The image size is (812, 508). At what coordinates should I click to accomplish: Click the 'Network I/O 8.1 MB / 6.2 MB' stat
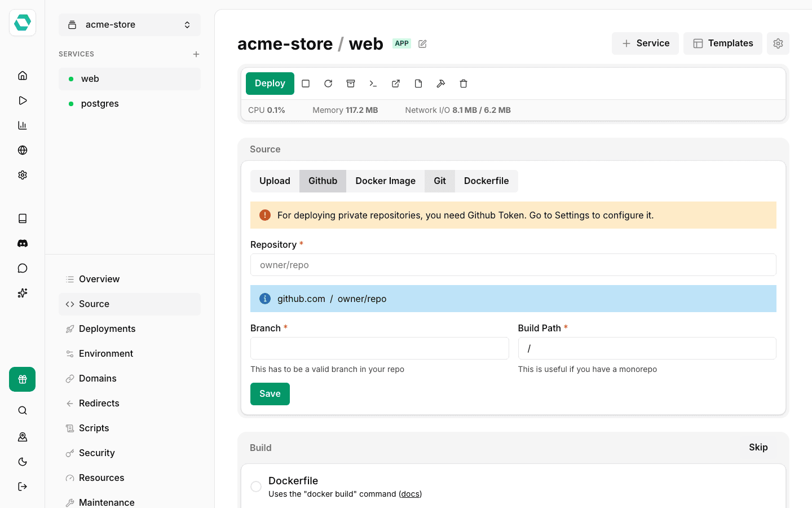coord(458,110)
